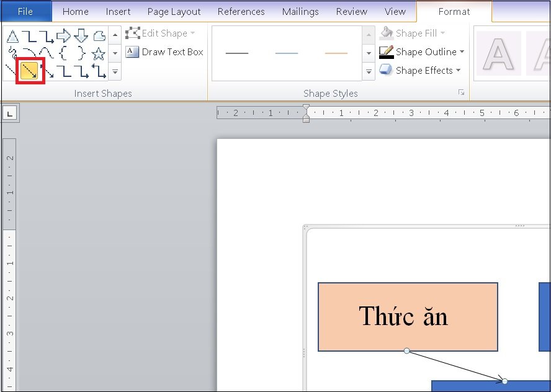Choose the right block arrow shape
Viewport: 551px width, 392px height.
point(64,36)
